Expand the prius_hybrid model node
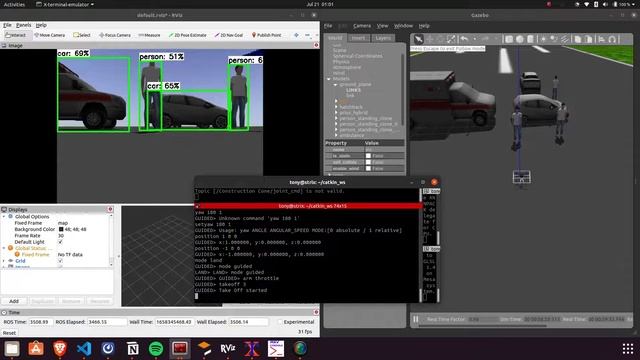 [x=336, y=113]
